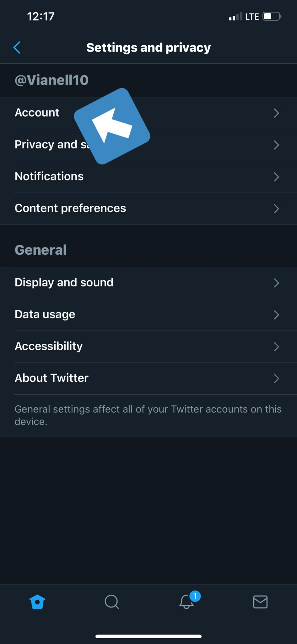Open the Home tab icon
This screenshot has width=297, height=644.
coord(37,602)
